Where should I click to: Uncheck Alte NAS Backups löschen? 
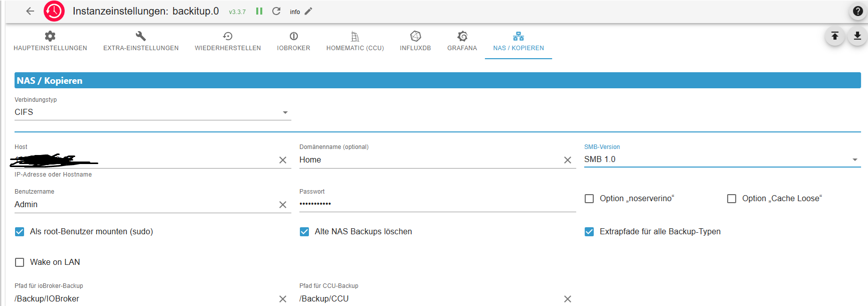click(x=304, y=232)
